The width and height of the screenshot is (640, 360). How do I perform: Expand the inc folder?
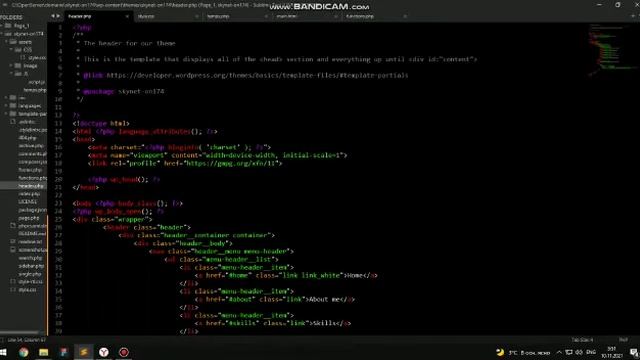pos(7,98)
